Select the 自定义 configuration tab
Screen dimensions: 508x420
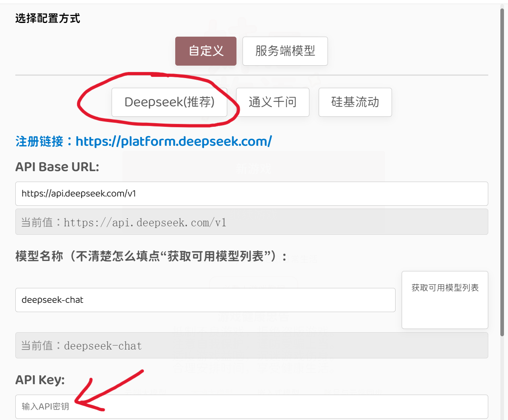205,51
